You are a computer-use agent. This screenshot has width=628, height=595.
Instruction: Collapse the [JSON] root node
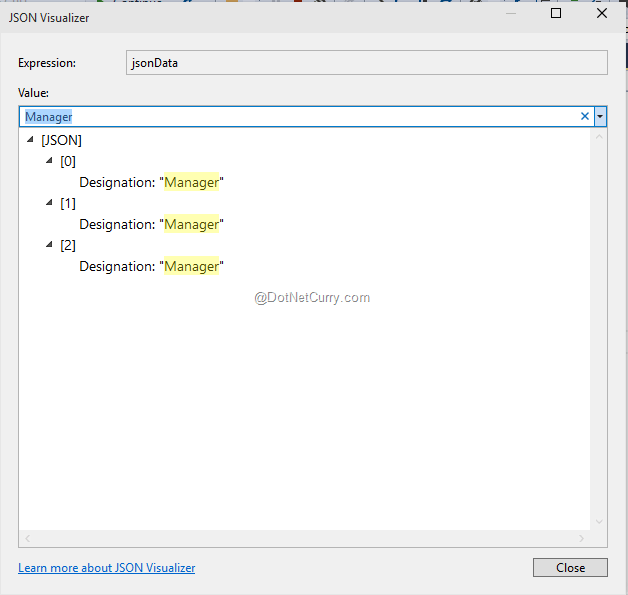tap(30, 139)
